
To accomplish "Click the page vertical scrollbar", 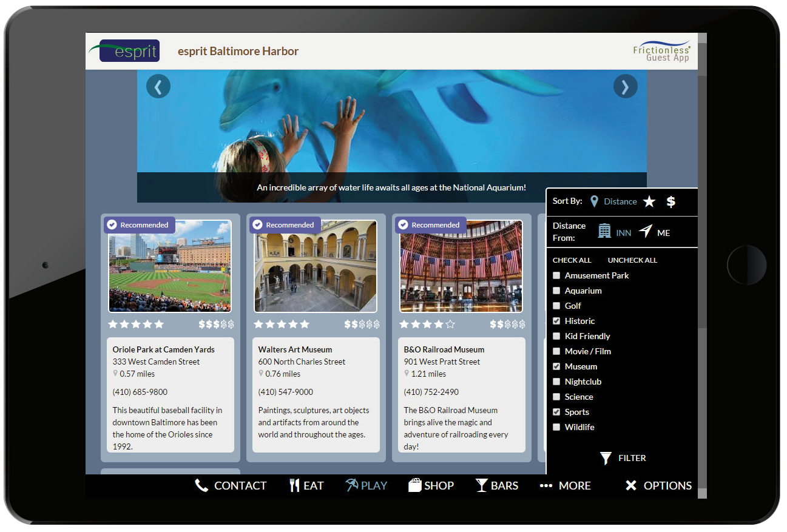I will [702, 265].
